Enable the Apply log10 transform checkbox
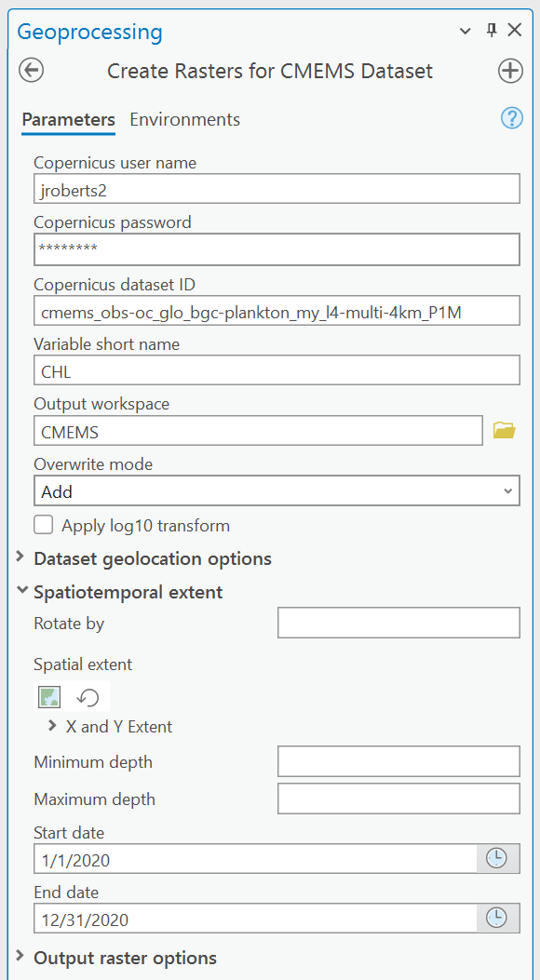Screen dimensions: 540x980 click(x=43, y=525)
